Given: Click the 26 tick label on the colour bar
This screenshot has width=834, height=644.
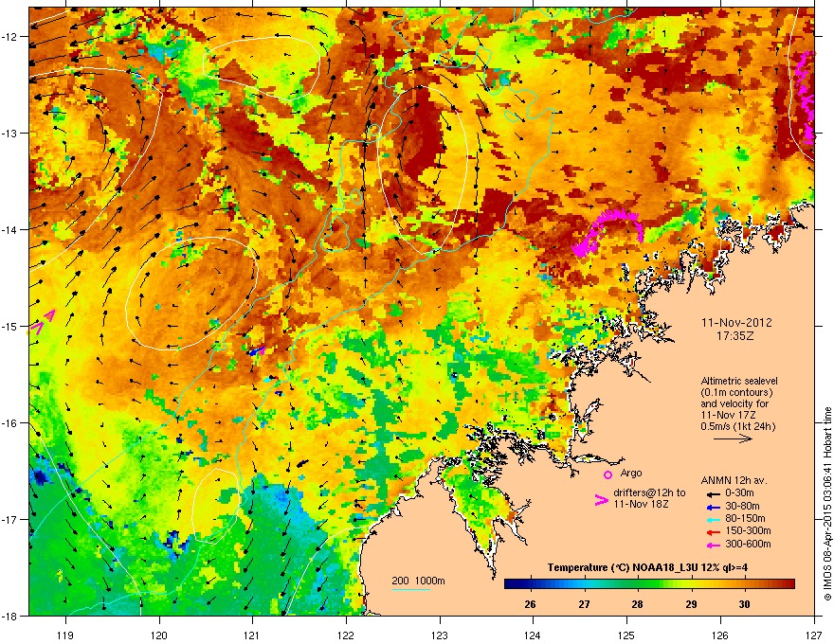Looking at the screenshot, I should point(530,604).
